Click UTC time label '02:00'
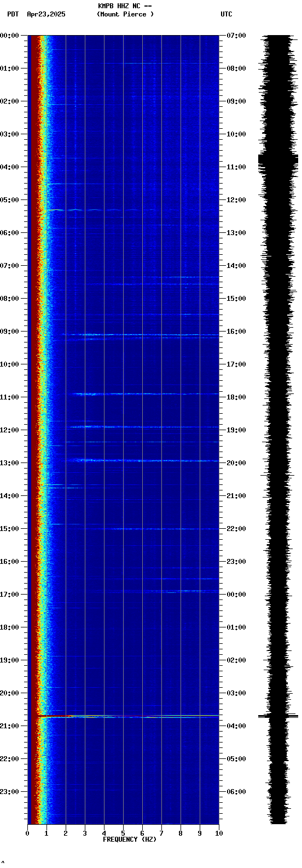Viewport: 302px width, 868px height. 236,660
